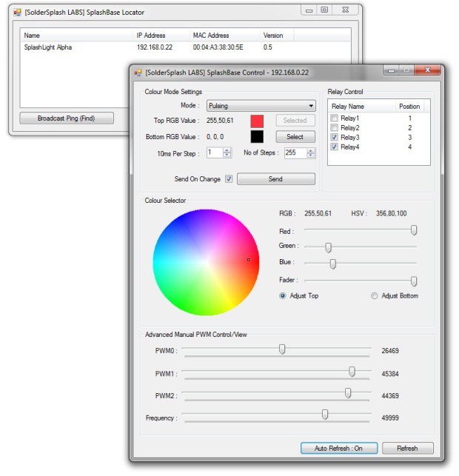
Task: Click the Red slider handle
Action: 414,230
